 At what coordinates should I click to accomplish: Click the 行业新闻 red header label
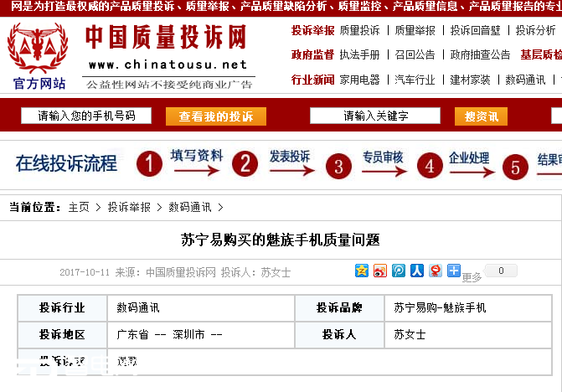click(x=313, y=80)
